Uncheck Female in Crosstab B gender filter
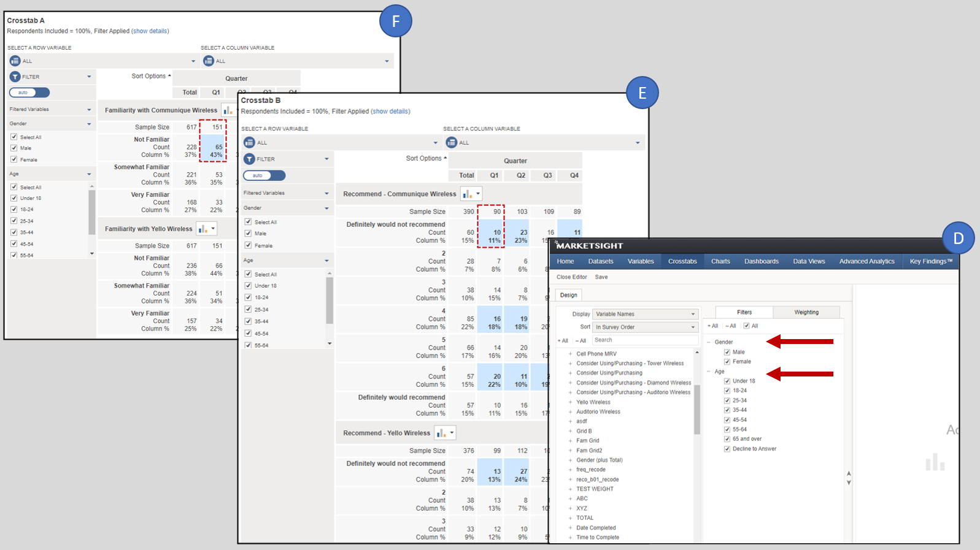This screenshot has width=980, height=550. coord(248,245)
